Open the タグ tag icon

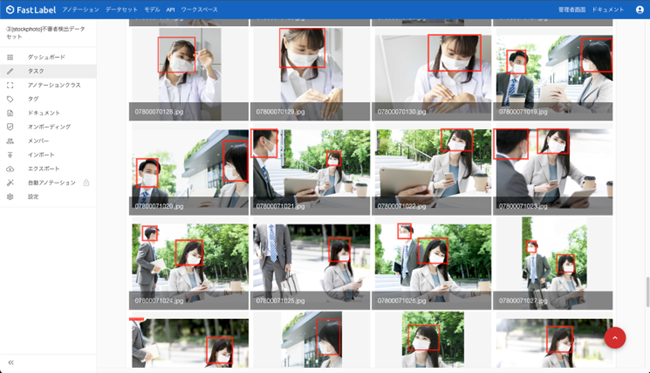pyautogui.click(x=10, y=99)
